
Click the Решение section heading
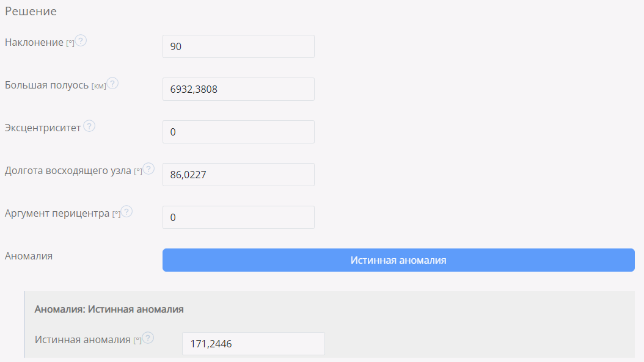pos(31,12)
